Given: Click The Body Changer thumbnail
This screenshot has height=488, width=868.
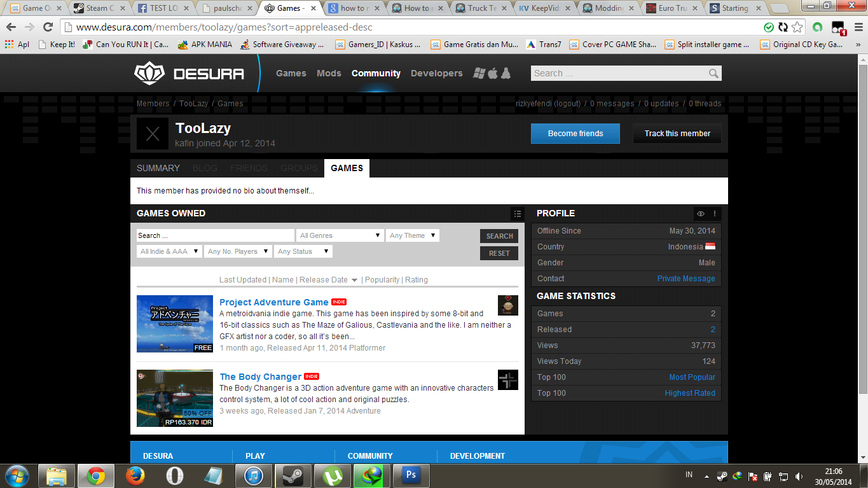Looking at the screenshot, I should 175,398.
